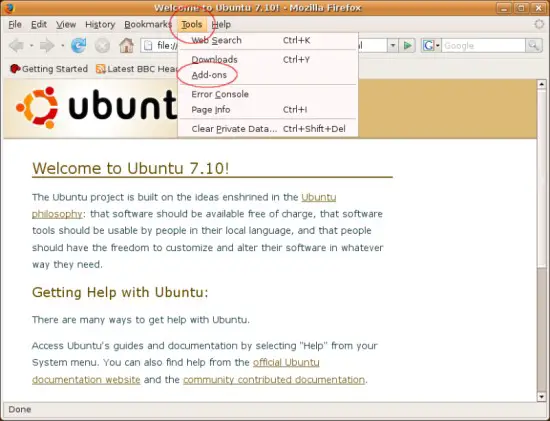Screen dimensions: 550x421
Task: Click the Getting Started bookmark icon
Action: click(x=15, y=69)
